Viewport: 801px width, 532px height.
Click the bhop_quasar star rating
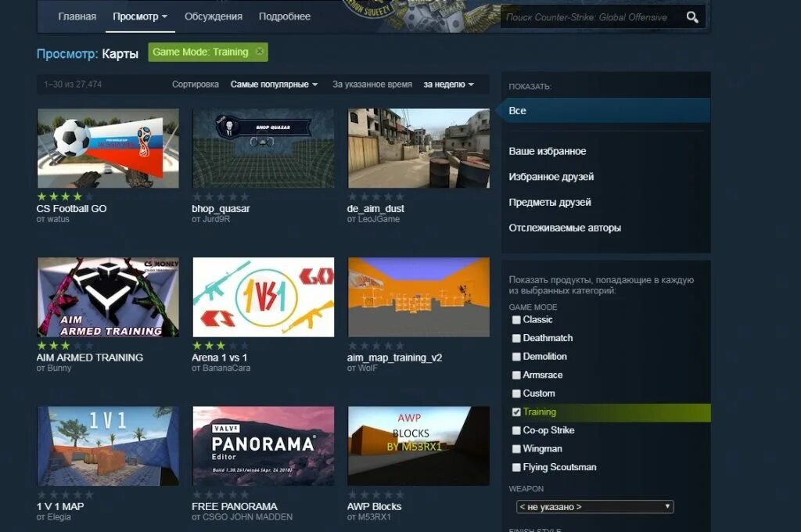click(221, 196)
